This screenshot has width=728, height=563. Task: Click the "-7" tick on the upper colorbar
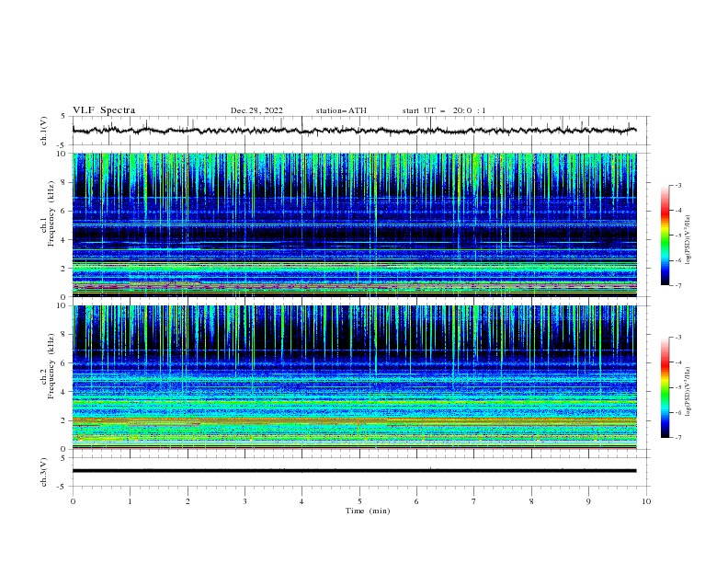677,285
